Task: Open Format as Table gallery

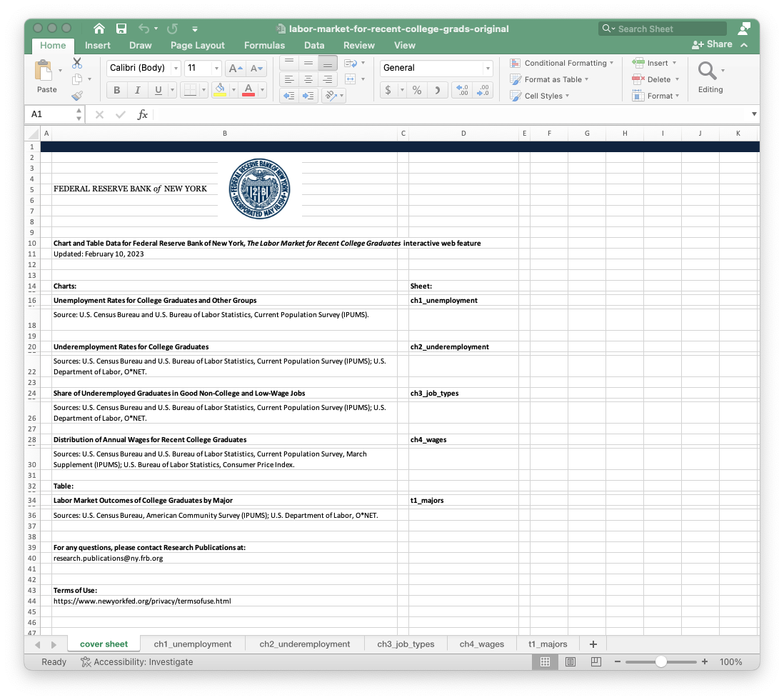Action: click(x=549, y=79)
